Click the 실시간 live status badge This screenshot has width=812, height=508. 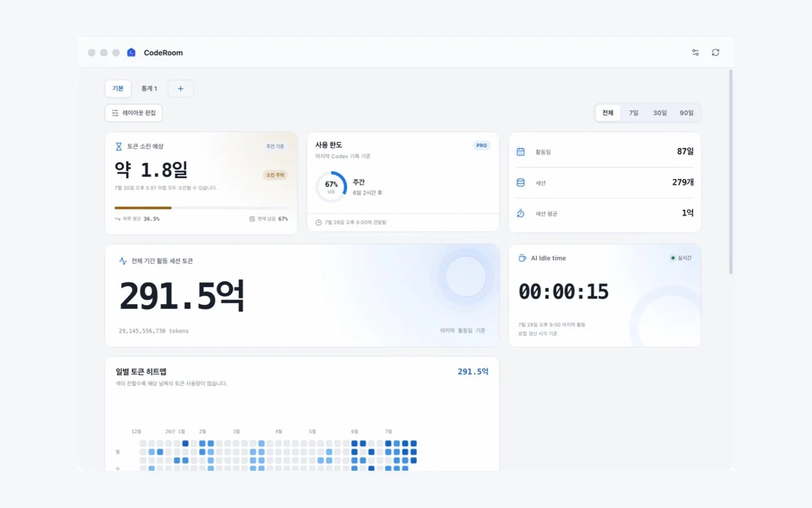pyautogui.click(x=681, y=258)
